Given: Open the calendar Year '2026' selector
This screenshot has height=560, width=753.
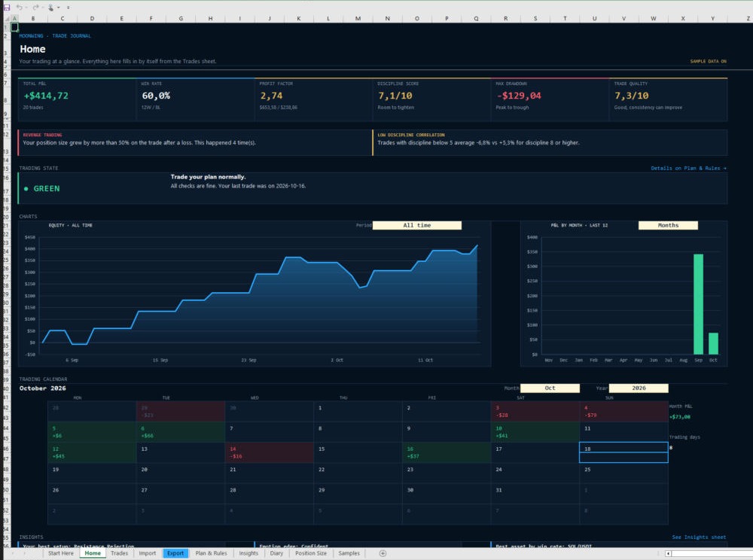Looking at the screenshot, I should 639,388.
